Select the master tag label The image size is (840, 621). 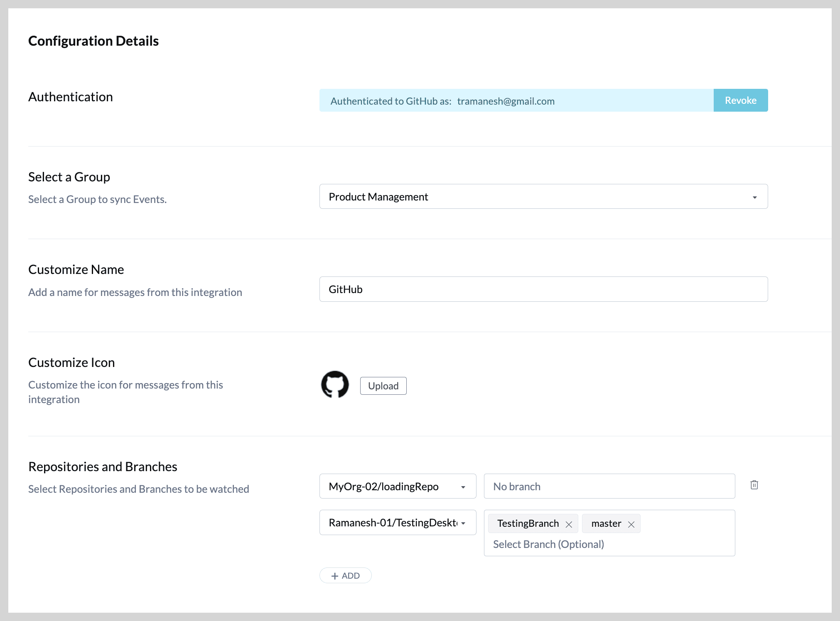(x=606, y=523)
